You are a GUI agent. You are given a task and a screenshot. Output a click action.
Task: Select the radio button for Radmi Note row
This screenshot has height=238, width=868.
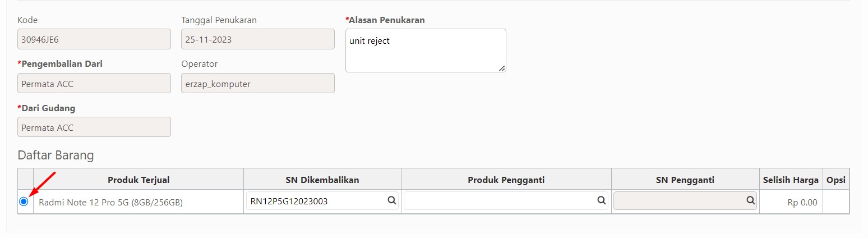24,202
